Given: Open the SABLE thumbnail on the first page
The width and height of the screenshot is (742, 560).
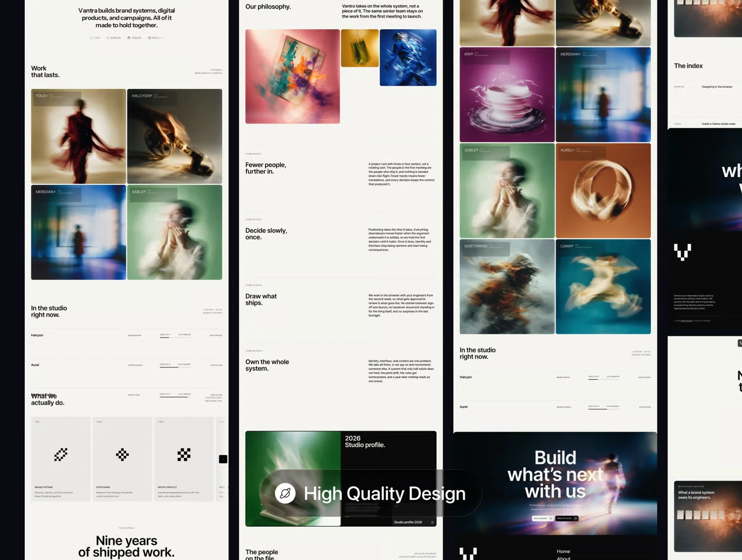Looking at the screenshot, I should click(175, 232).
